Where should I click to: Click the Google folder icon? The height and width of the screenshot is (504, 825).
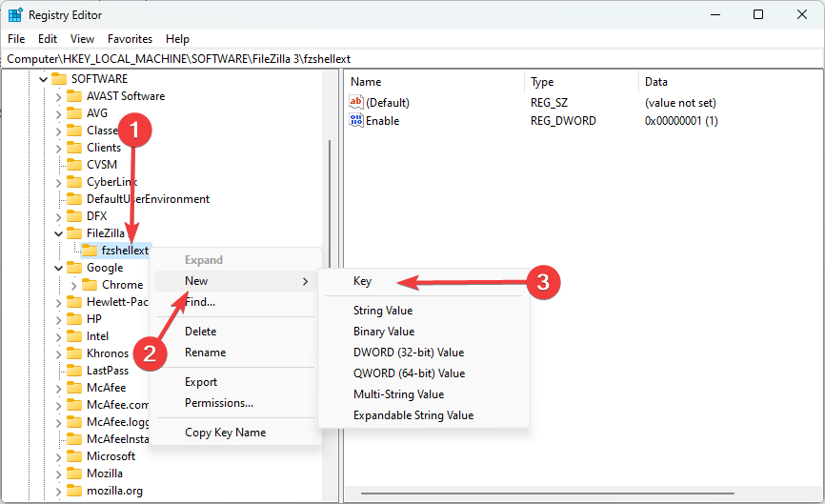point(74,268)
